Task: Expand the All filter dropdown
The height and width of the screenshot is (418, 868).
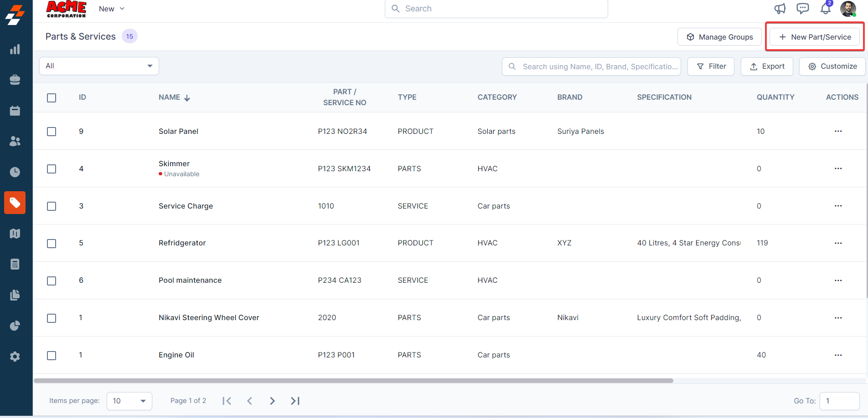Action: (x=99, y=66)
